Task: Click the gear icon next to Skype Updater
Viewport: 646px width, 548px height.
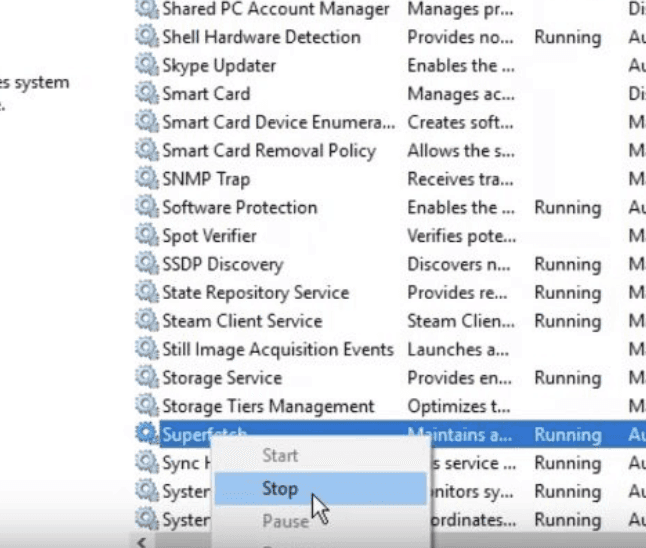Action: [147, 65]
